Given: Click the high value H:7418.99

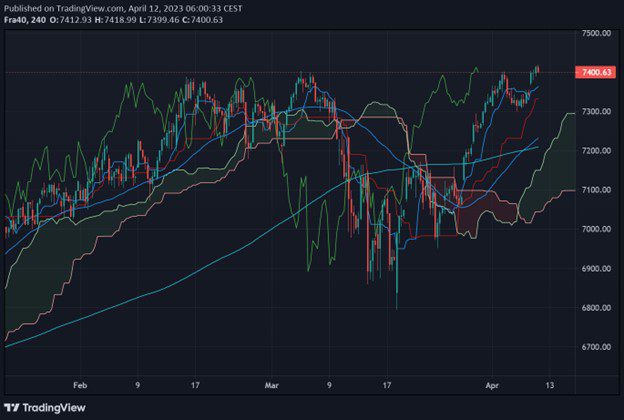Looking at the screenshot, I should click(x=115, y=20).
